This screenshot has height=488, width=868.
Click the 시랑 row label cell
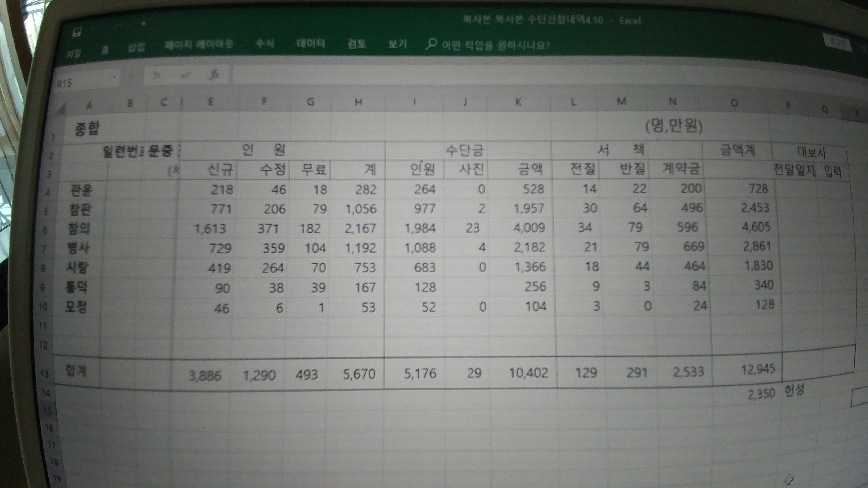[77, 268]
